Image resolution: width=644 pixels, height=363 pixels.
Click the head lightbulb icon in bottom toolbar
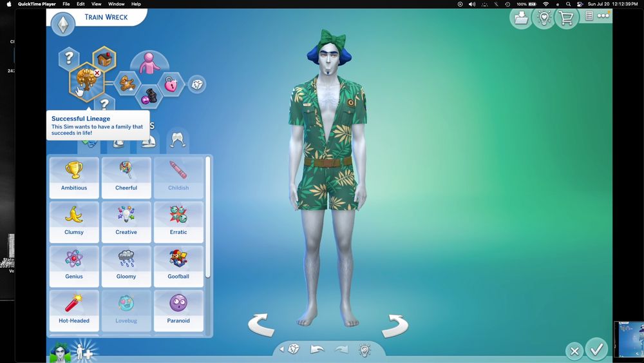click(x=365, y=349)
